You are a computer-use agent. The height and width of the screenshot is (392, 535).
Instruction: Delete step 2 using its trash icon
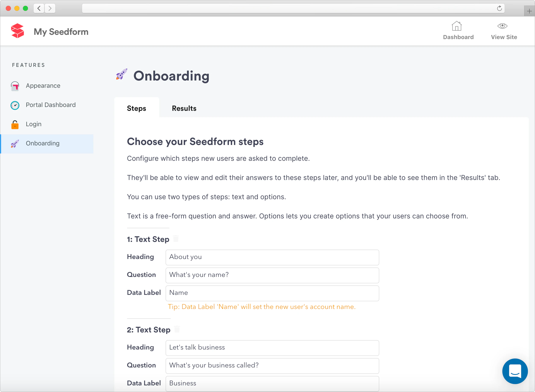click(177, 329)
